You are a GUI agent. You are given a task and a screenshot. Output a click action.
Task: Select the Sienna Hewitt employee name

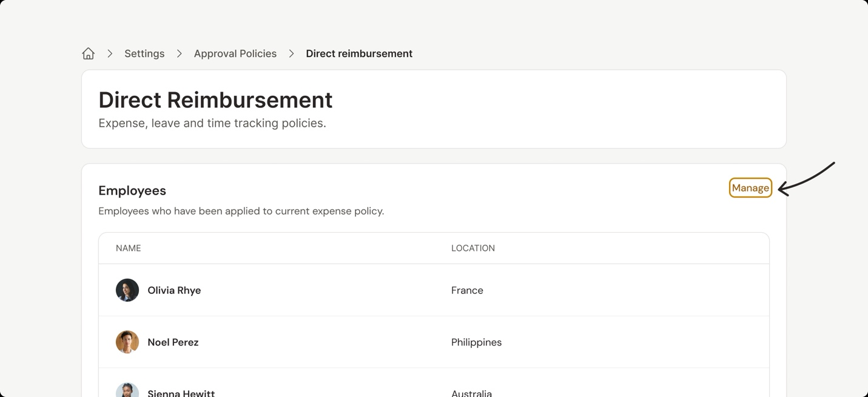point(181,393)
